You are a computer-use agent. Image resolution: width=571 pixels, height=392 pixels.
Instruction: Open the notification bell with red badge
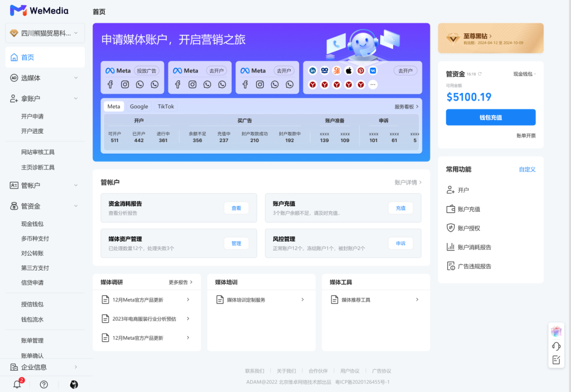click(x=17, y=384)
